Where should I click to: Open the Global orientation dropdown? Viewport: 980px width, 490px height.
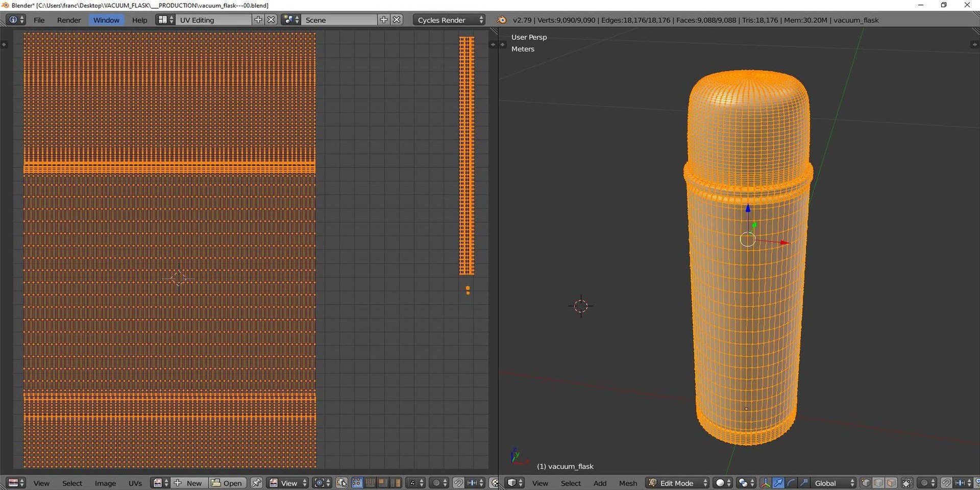[833, 483]
